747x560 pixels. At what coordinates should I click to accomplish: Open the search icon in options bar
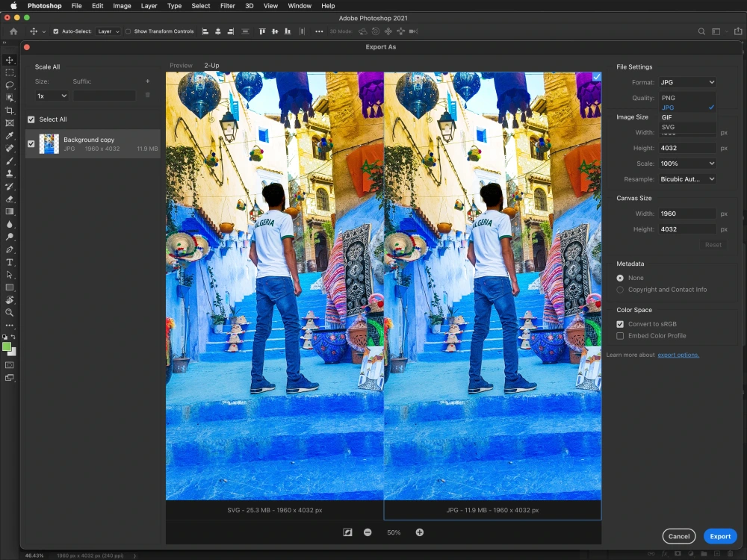[x=701, y=31]
